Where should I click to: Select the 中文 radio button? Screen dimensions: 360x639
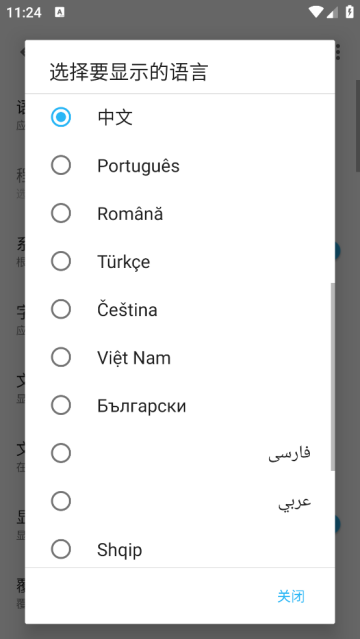coord(61,117)
